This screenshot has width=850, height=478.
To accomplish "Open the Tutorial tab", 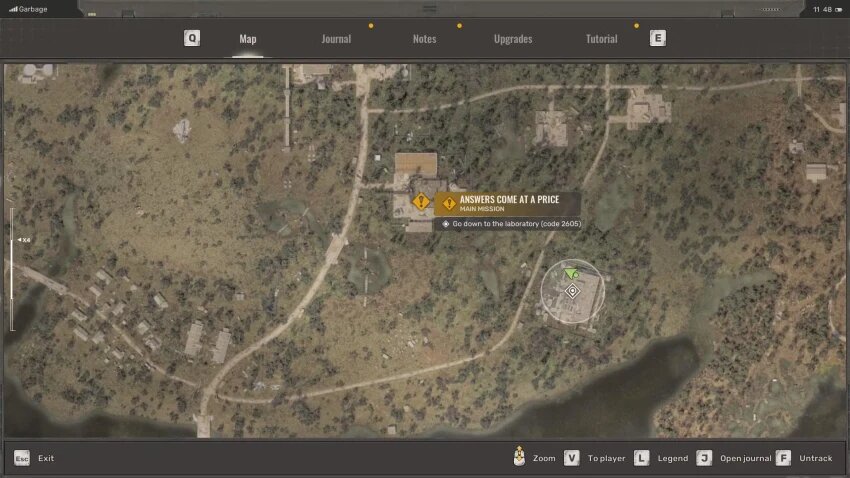I will click(601, 38).
